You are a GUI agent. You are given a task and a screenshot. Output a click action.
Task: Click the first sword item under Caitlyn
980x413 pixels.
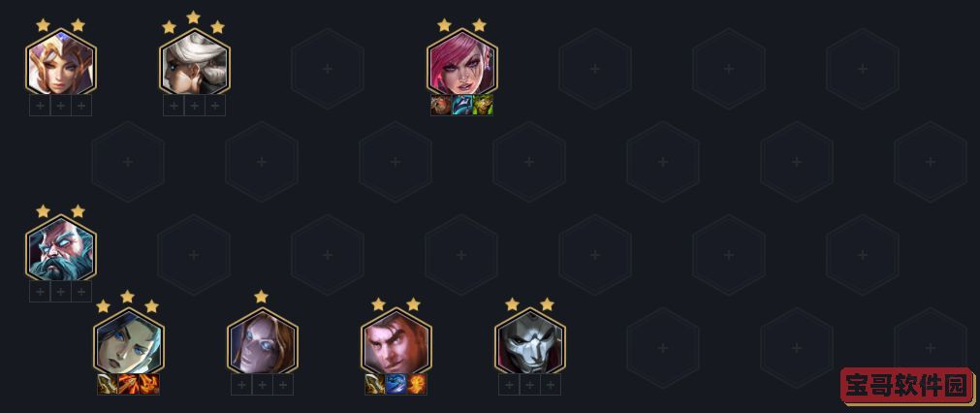(x=108, y=384)
